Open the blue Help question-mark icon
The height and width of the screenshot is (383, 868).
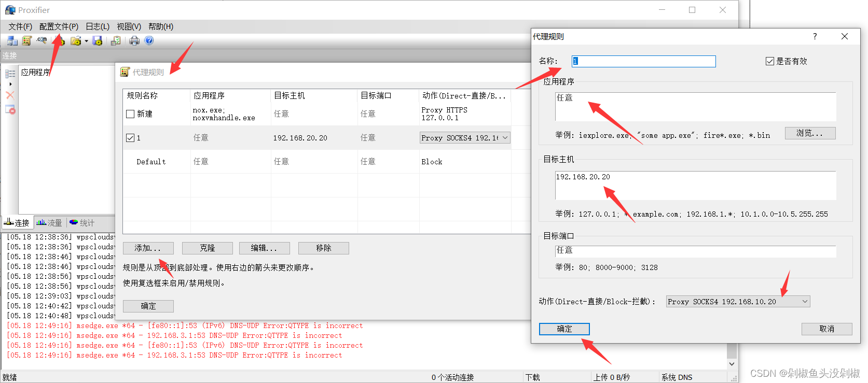pyautogui.click(x=149, y=40)
